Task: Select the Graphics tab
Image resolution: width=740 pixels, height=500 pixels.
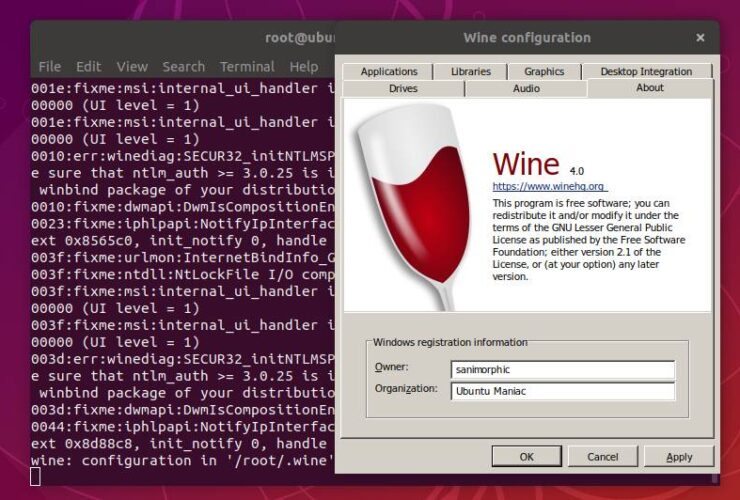Action: click(544, 71)
